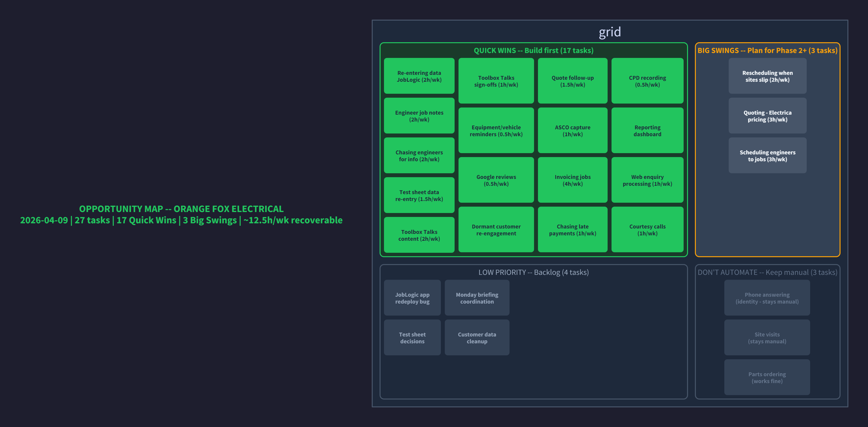Open the Reporting dashboard card

pos(647,131)
